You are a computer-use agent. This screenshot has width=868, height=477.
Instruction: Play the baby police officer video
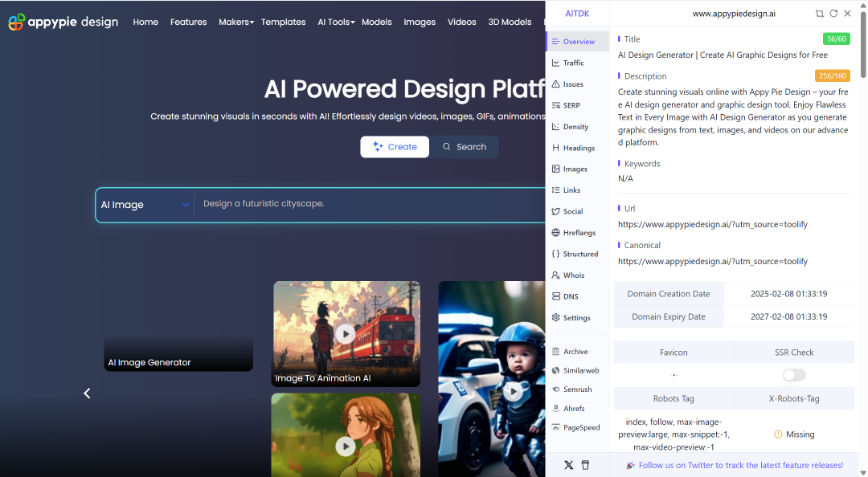pyautogui.click(x=513, y=392)
